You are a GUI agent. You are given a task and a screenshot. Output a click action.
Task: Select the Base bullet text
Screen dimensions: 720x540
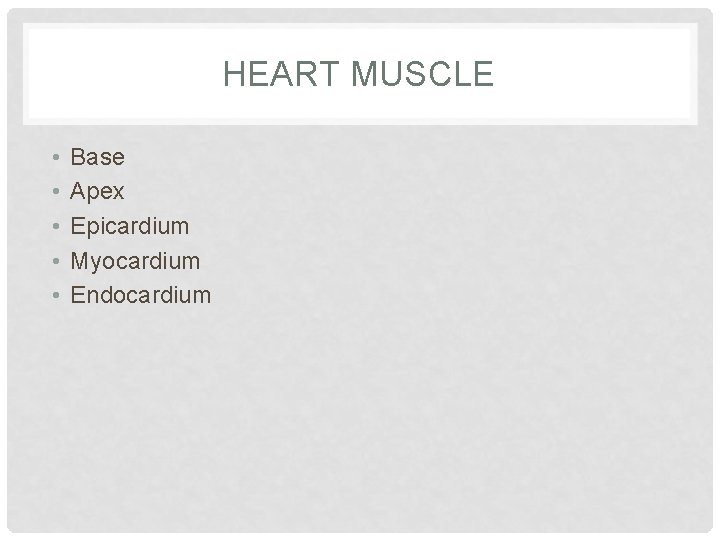98,157
